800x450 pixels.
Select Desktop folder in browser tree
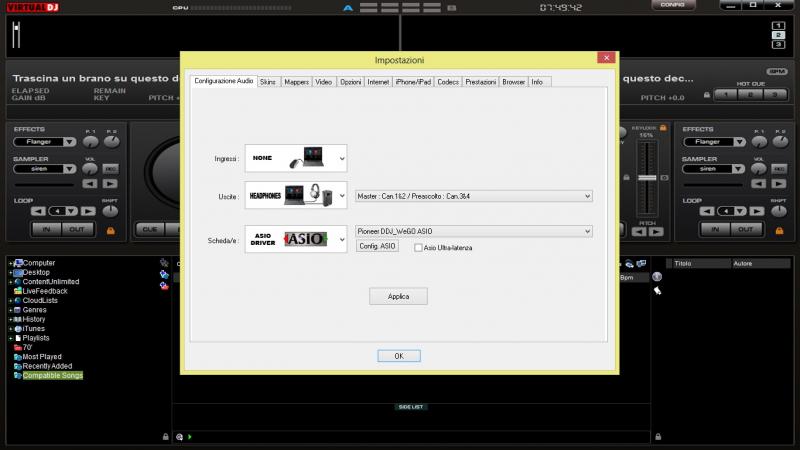pyautogui.click(x=36, y=272)
